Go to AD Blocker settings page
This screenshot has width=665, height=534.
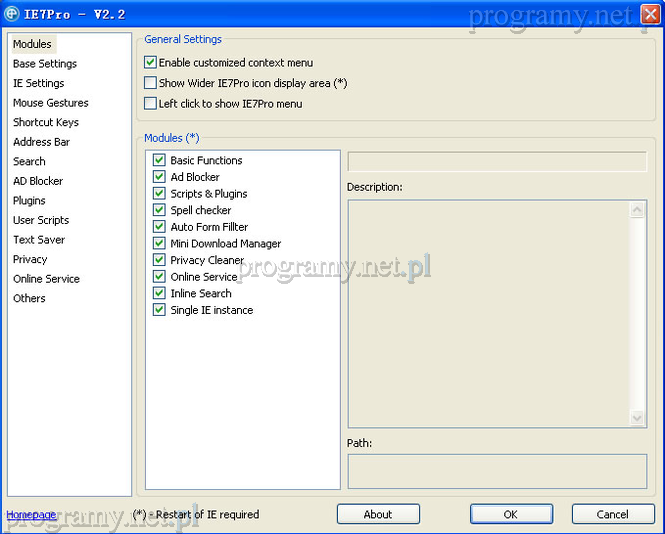pos(38,181)
